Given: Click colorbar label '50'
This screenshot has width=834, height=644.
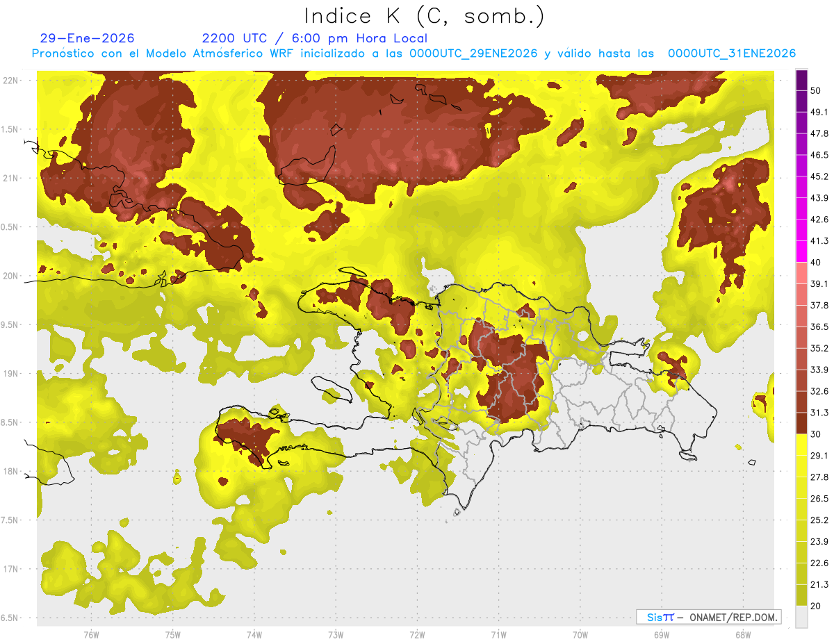Looking at the screenshot, I should tap(817, 91).
